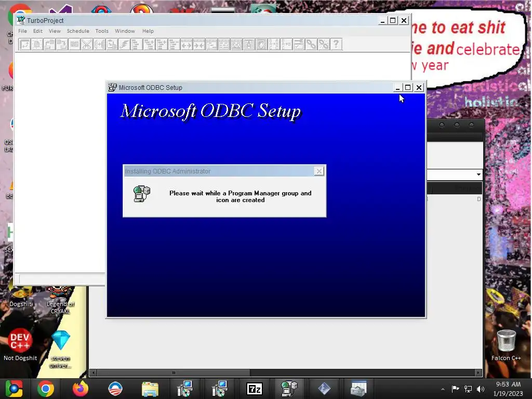Click the TurboProject title bar icon
Image resolution: width=532 pixels, height=399 pixels.
point(21,20)
